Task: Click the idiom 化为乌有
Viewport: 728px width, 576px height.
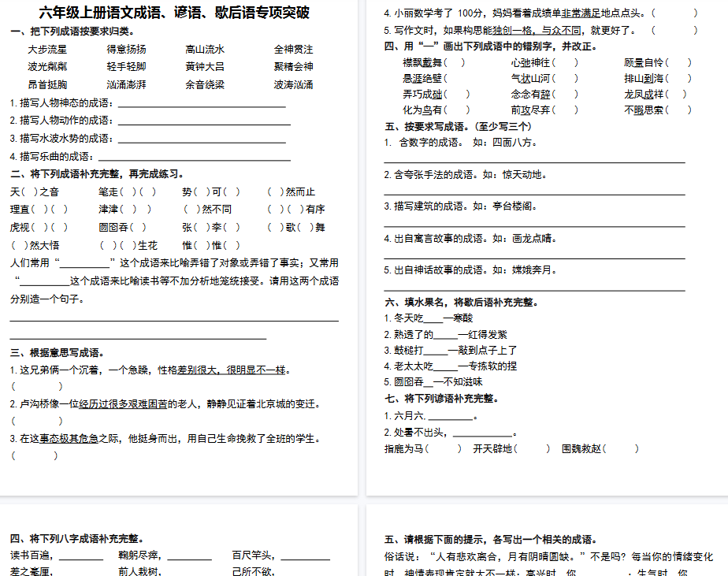Action: coord(422,110)
